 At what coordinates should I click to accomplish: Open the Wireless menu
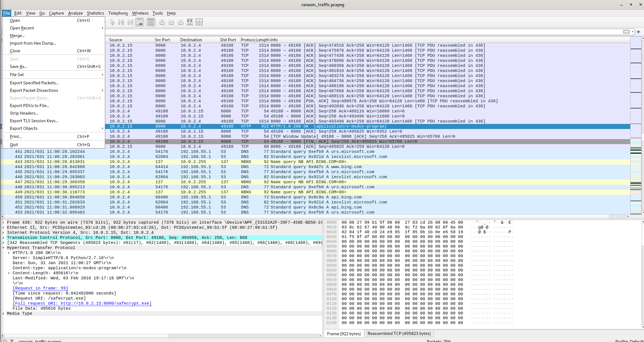click(x=140, y=13)
